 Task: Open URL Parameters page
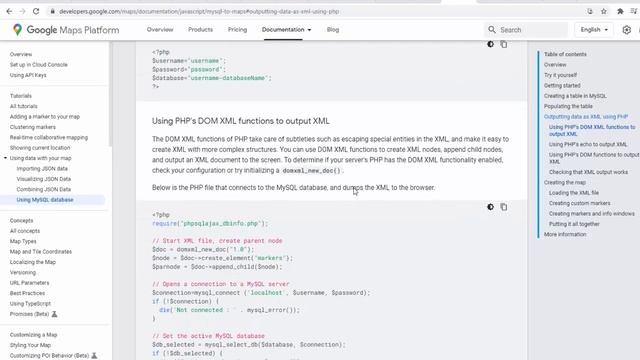coord(29,283)
